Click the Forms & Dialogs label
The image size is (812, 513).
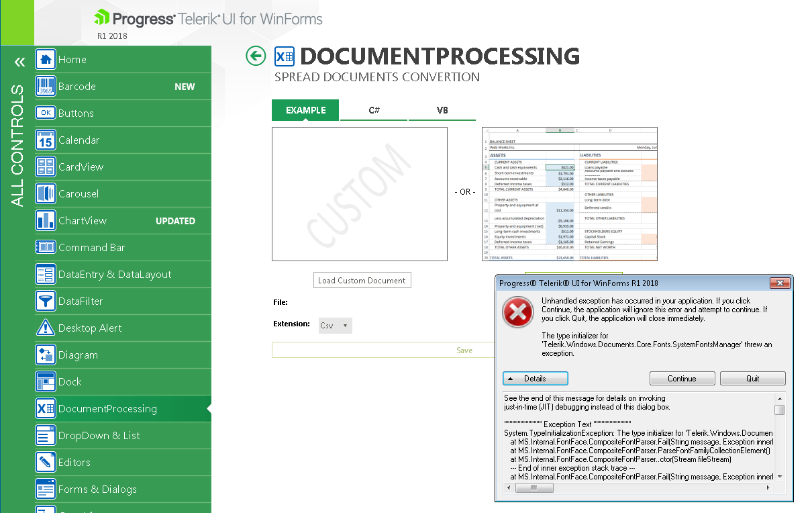click(97, 489)
